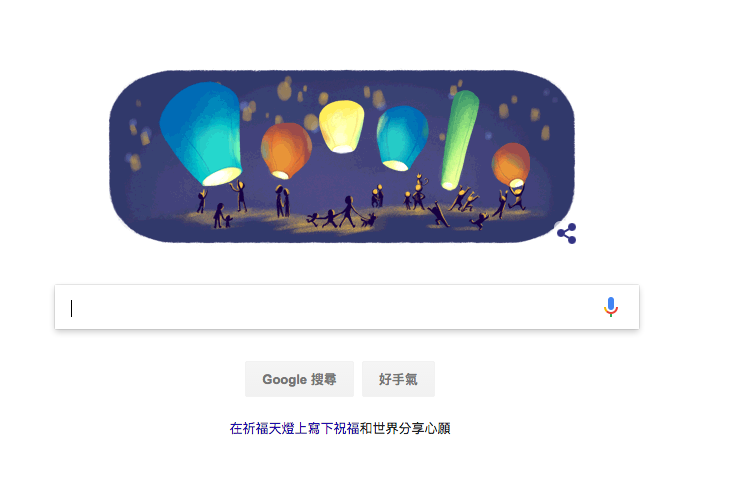Click the large blue sky lantern
Image resolution: width=742 pixels, height=480 pixels.
(x=202, y=133)
